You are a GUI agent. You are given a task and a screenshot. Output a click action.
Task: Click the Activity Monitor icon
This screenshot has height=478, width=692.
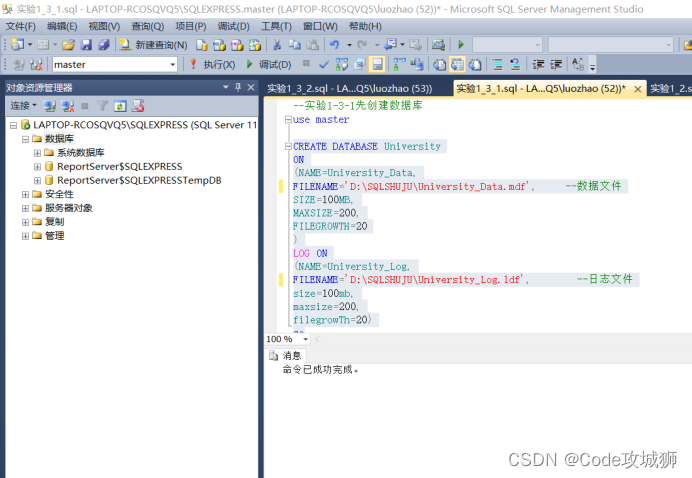coord(438,45)
